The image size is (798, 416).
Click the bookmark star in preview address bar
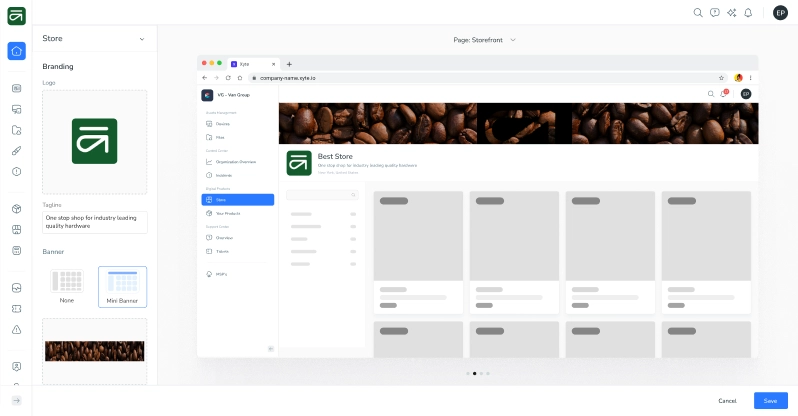pos(721,78)
